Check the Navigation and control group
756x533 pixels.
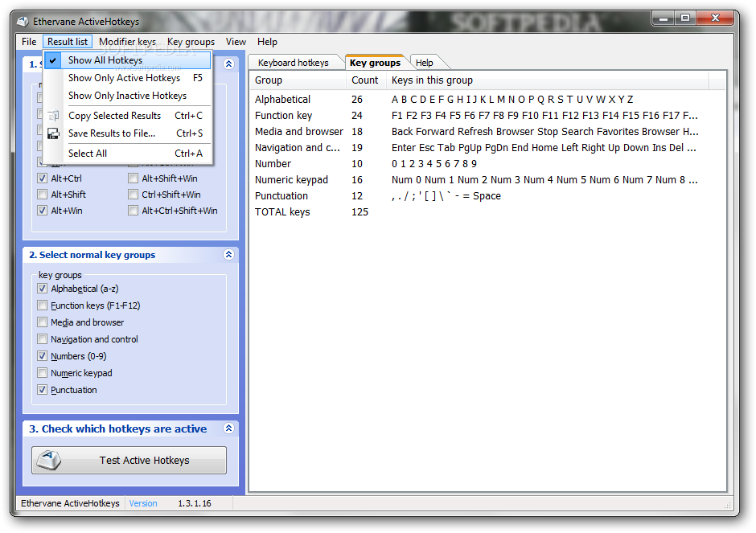click(x=43, y=339)
